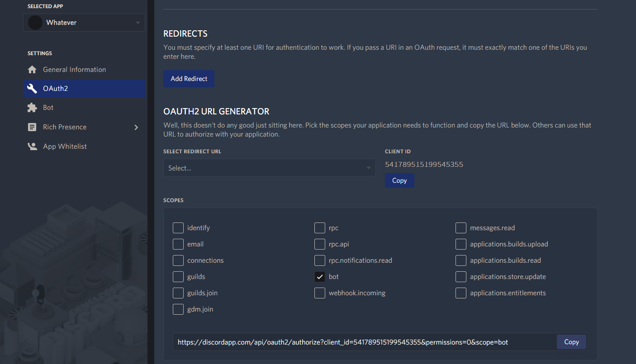
Task: Open General Information settings page
Action: pyautogui.click(x=84, y=70)
